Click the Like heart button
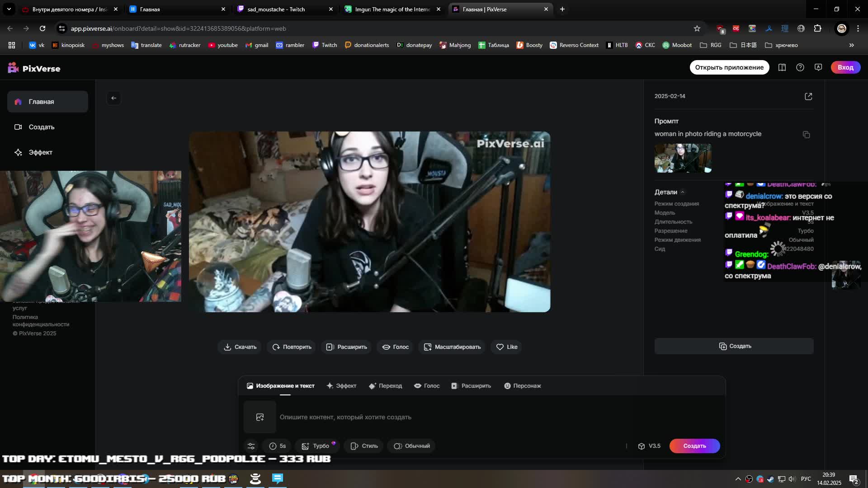 click(x=507, y=347)
